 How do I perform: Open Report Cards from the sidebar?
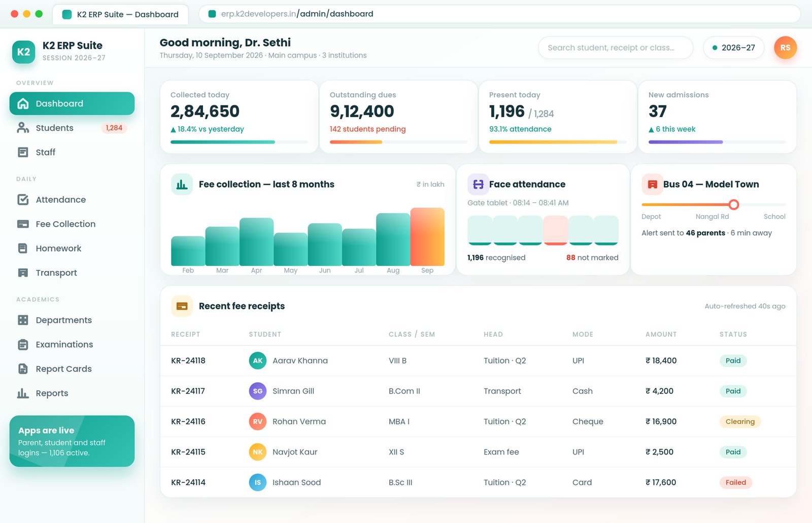pos(72,369)
